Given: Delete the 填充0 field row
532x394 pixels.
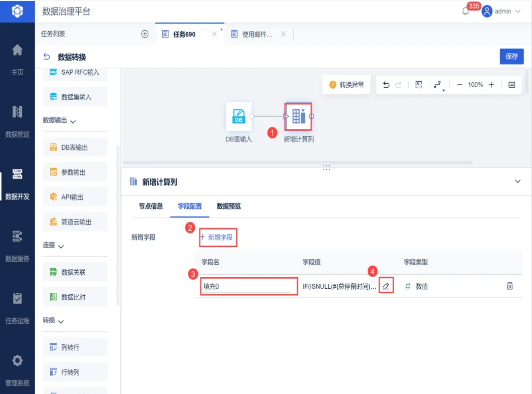Looking at the screenshot, I should (509, 286).
